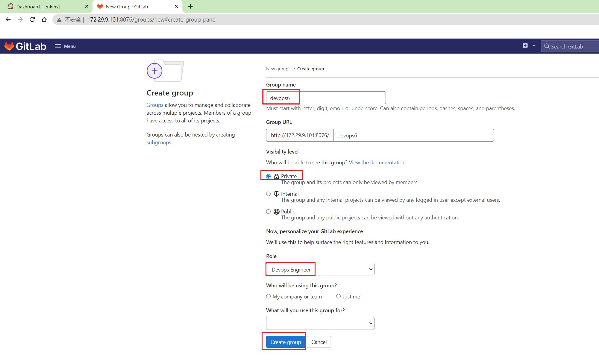The image size is (599, 364).
Task: Select My company or team option
Action: tap(268, 296)
